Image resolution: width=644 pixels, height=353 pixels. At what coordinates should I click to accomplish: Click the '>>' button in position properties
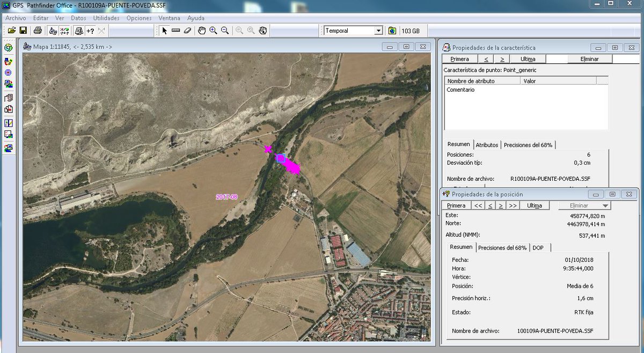tap(513, 205)
